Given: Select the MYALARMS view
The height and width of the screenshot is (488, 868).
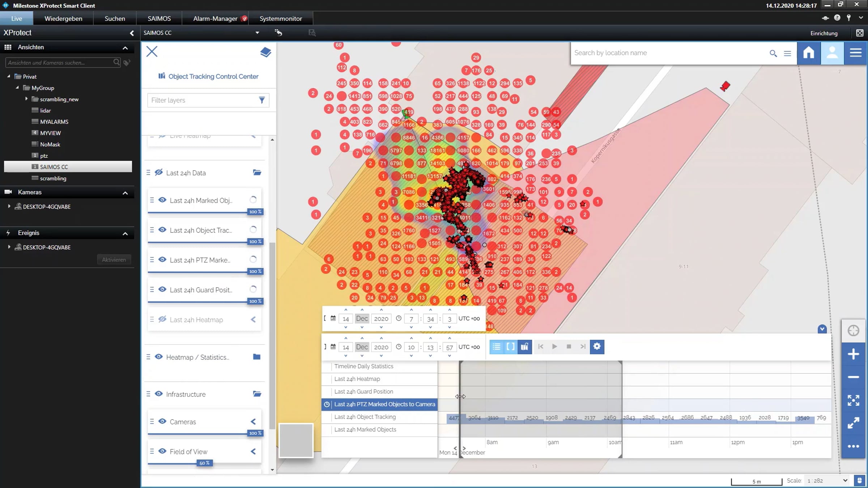Looking at the screenshot, I should point(54,121).
